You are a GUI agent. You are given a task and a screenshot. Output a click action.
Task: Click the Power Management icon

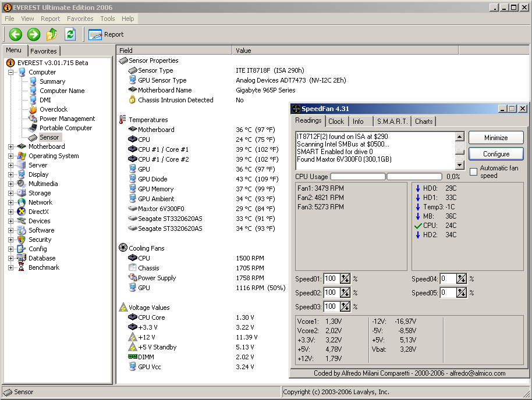click(33, 119)
